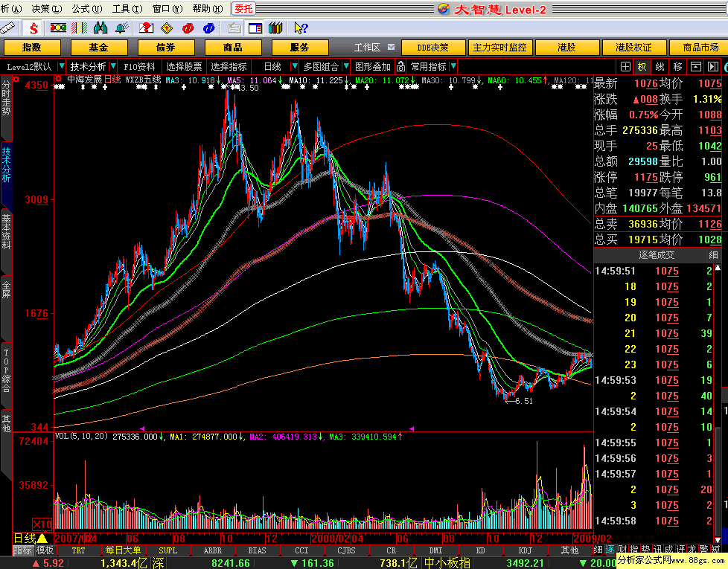Open the 公式(U) menu

(87, 9)
